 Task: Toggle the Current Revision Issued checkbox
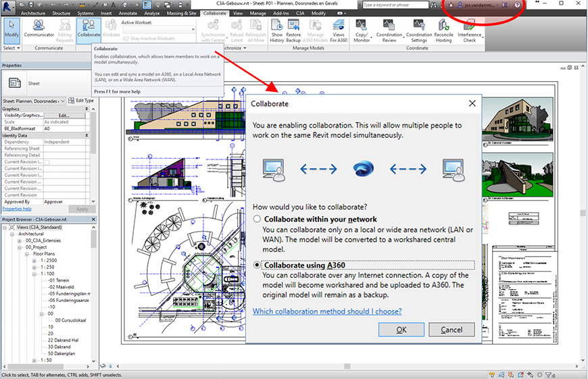[47, 162]
